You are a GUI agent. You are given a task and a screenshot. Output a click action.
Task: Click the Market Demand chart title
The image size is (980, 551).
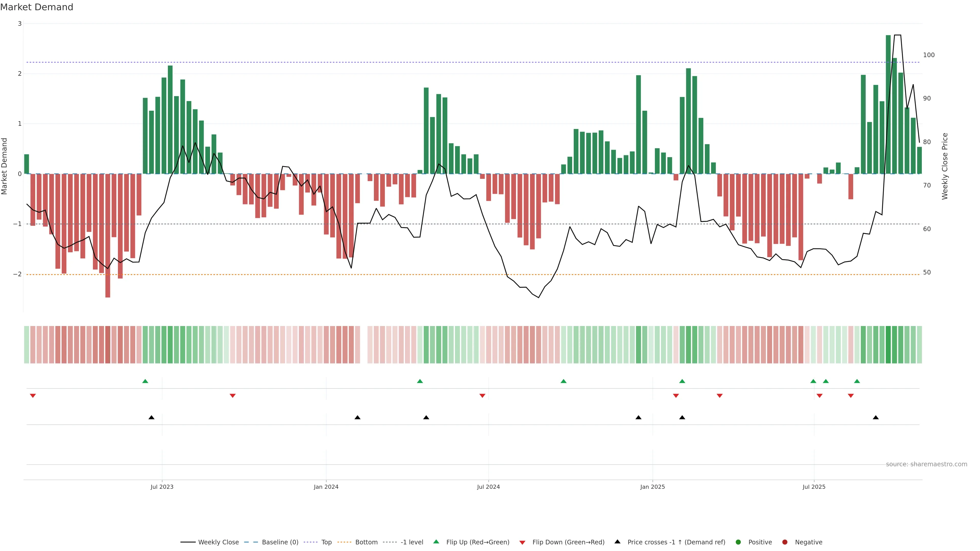pos(36,7)
